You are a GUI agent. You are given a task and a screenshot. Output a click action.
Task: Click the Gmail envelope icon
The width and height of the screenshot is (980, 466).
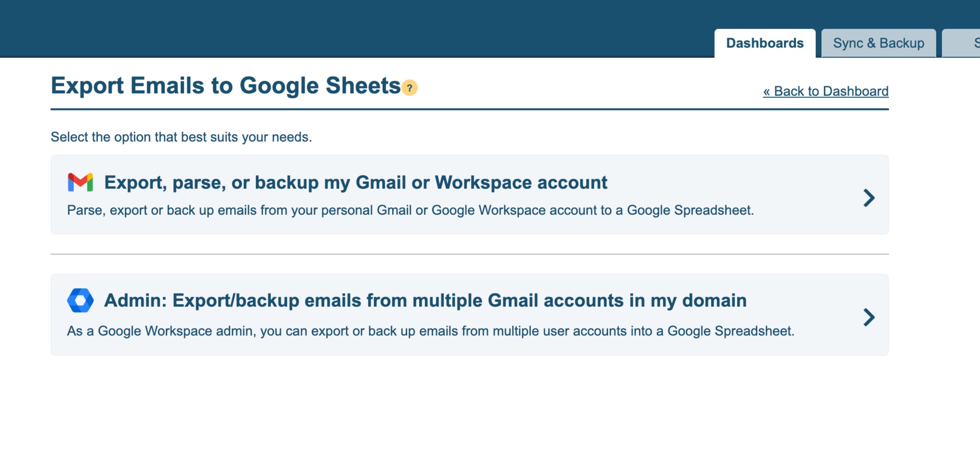(x=80, y=182)
